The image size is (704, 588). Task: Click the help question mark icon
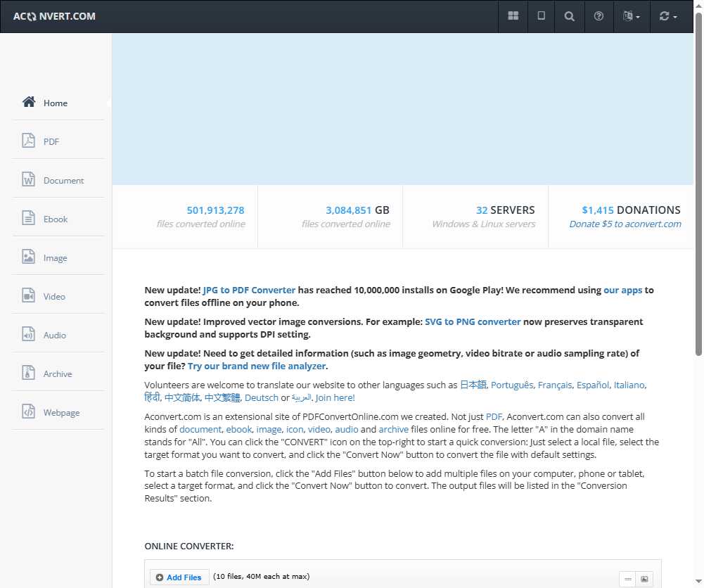tap(599, 16)
